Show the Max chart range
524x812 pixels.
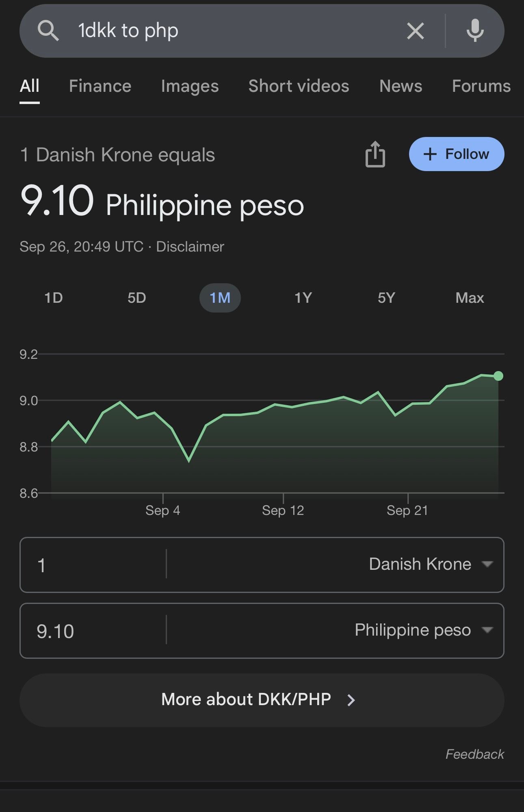click(x=470, y=298)
